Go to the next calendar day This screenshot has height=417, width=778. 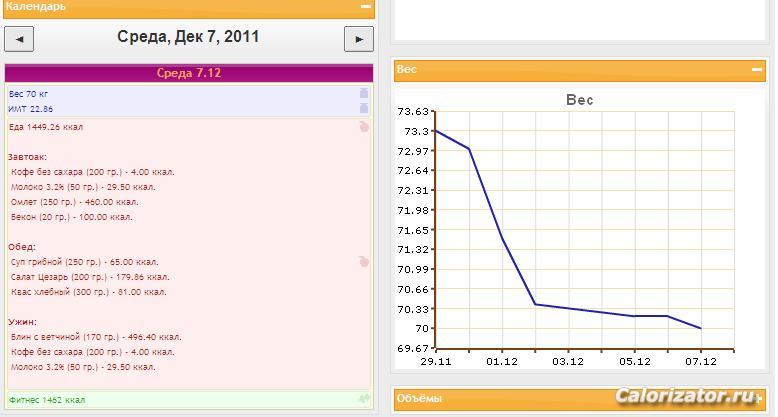358,39
